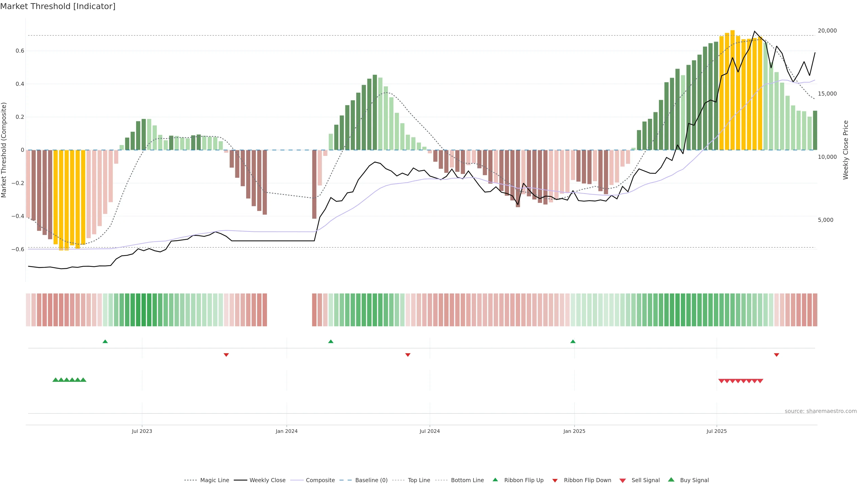
Task: Click the Ribbon Flip Up legend triangle
Action: pos(495,480)
